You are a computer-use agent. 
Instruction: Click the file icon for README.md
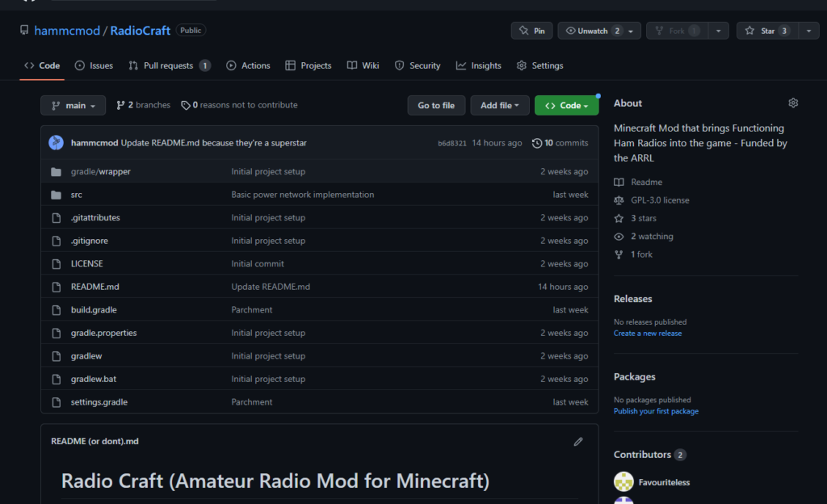pyautogui.click(x=56, y=287)
